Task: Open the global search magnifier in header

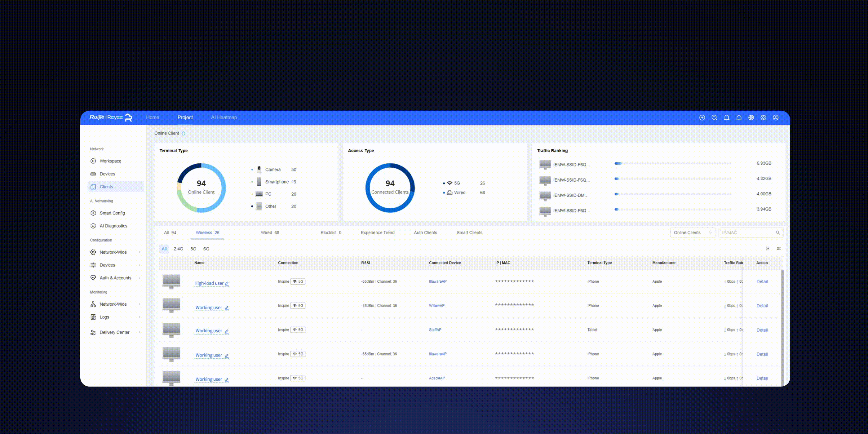Action: coord(714,117)
